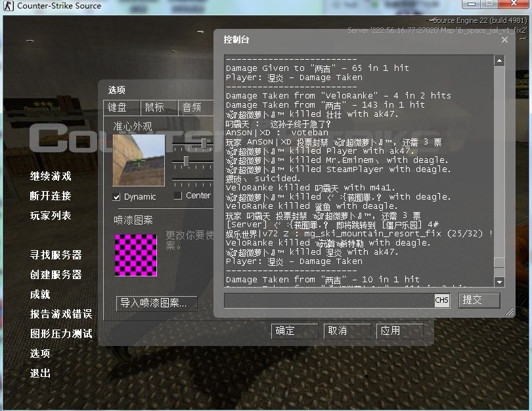
Task: Click the 喷漆图案 section label
Action: [133, 220]
